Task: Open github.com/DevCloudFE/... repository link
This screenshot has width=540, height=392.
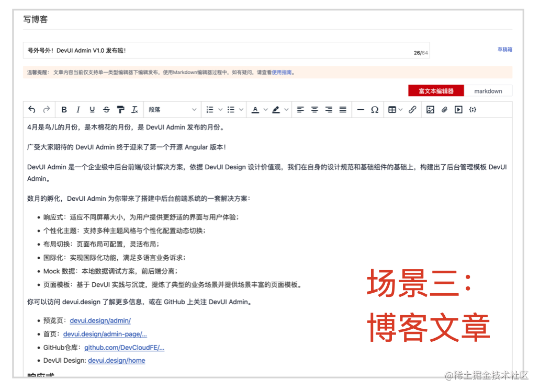Action: coord(125,347)
